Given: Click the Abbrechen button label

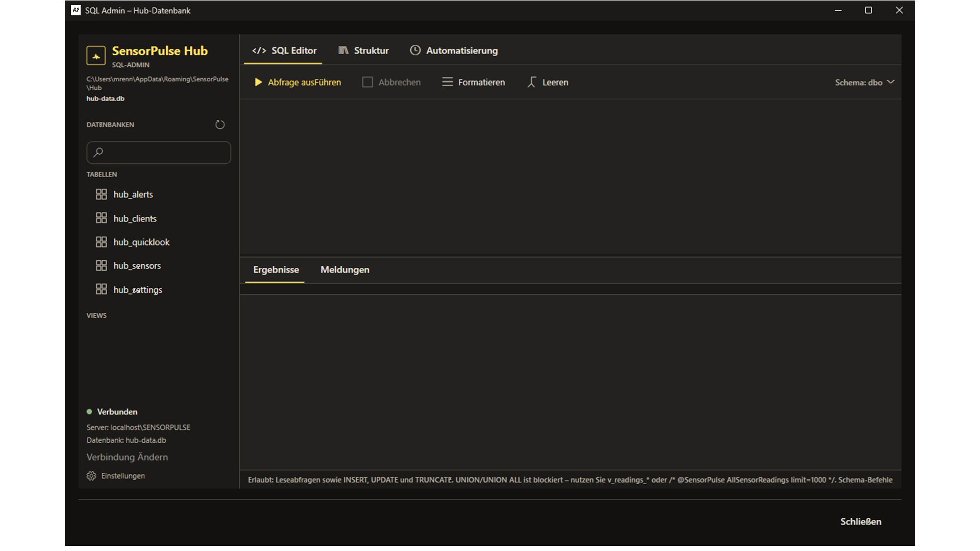Looking at the screenshot, I should 400,82.
